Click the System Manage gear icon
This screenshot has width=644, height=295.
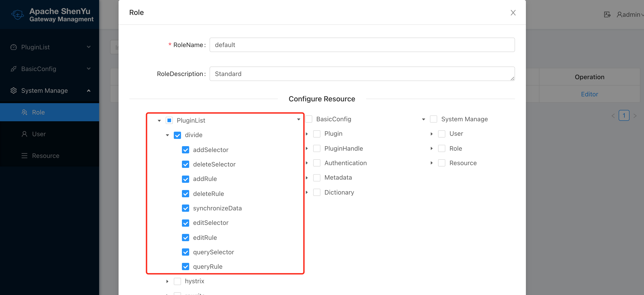pos(14,90)
